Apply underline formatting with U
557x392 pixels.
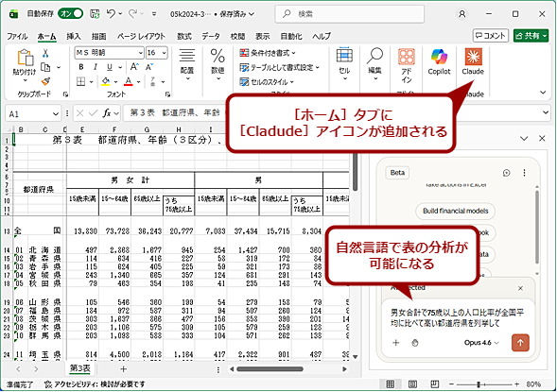point(110,67)
